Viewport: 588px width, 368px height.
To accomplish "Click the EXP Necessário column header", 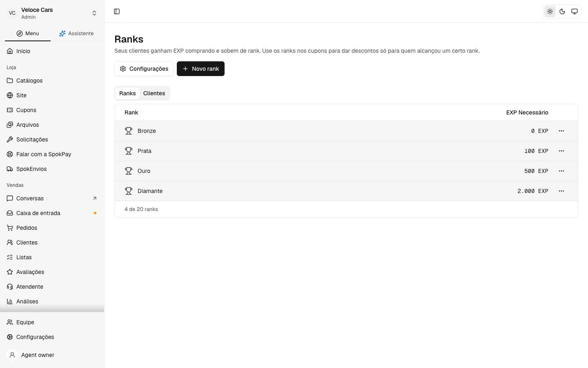I will (527, 112).
